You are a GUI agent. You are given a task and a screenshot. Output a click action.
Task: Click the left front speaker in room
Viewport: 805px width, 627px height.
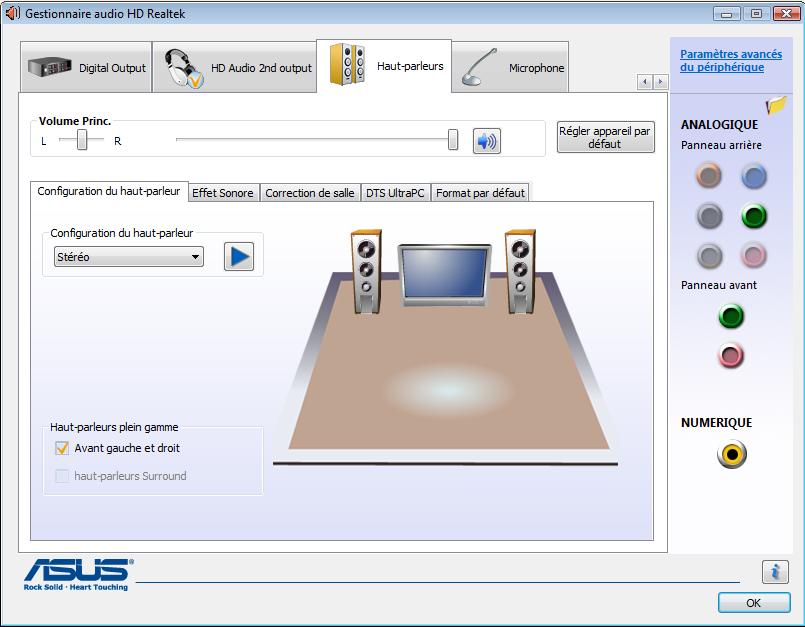point(366,271)
